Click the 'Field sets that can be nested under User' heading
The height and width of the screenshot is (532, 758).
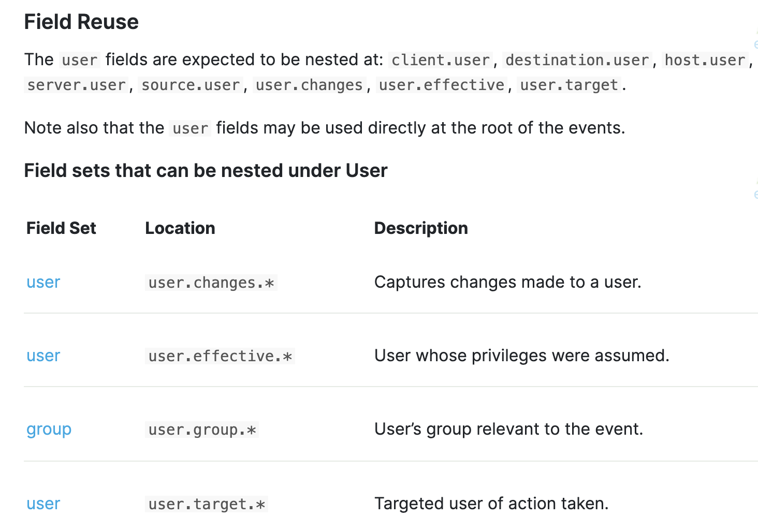pyautogui.click(x=206, y=170)
